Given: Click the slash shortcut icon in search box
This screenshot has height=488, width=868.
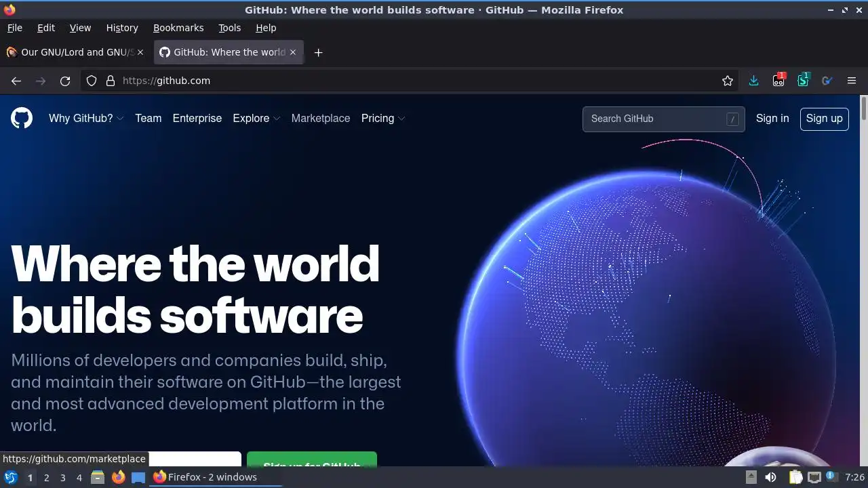Looking at the screenshot, I should pos(732,119).
